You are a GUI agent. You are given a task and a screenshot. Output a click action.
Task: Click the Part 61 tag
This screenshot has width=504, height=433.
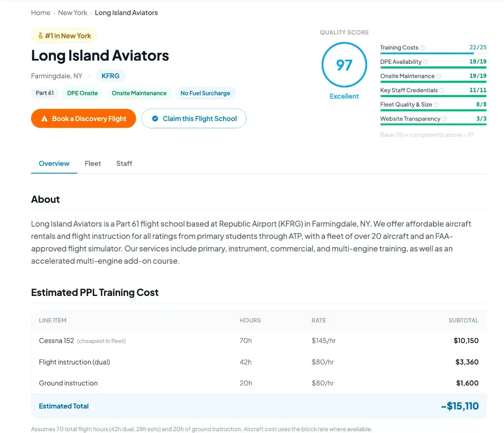(45, 93)
